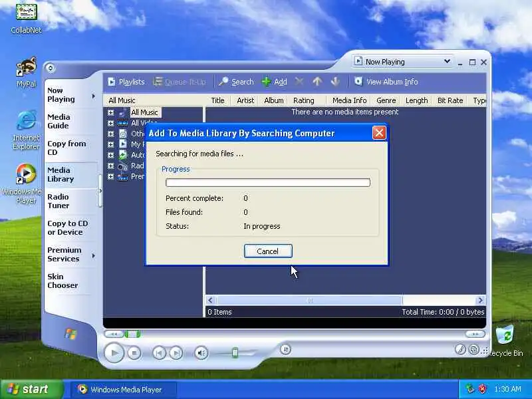
Task: Expand the Other Media tree node
Action: click(110, 134)
